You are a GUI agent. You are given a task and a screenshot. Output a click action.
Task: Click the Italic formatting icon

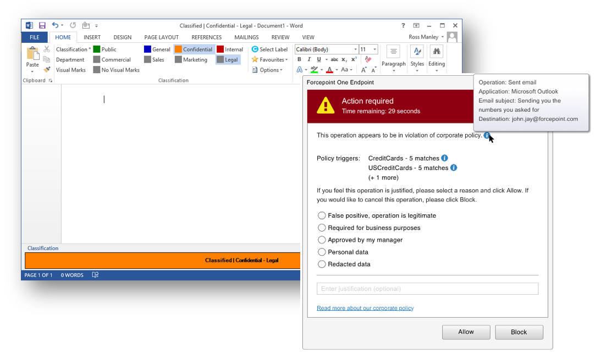coord(309,59)
